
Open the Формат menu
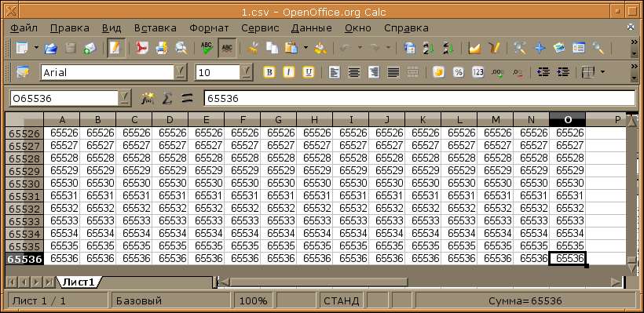point(209,28)
